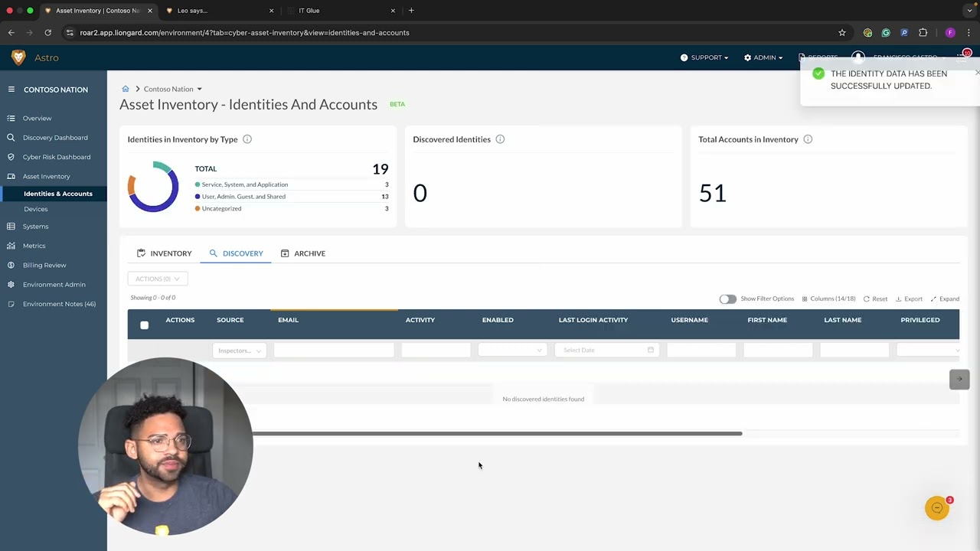Switch to the Inventory tab

[165, 253]
